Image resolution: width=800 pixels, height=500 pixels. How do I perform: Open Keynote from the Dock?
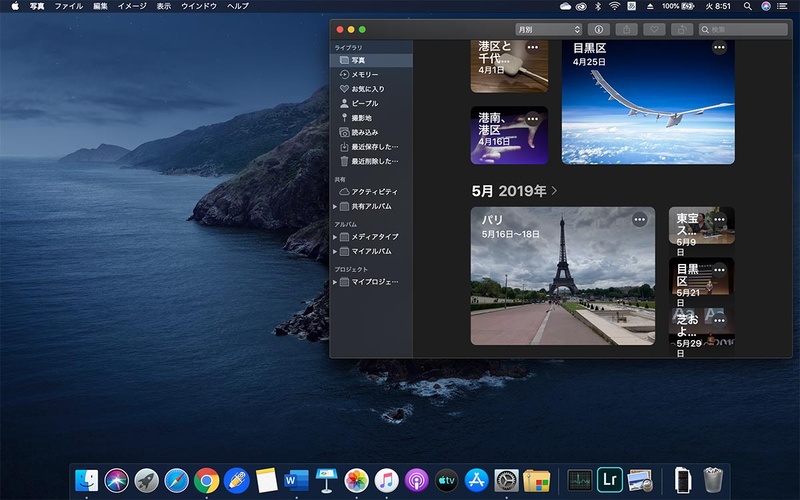[x=327, y=480]
